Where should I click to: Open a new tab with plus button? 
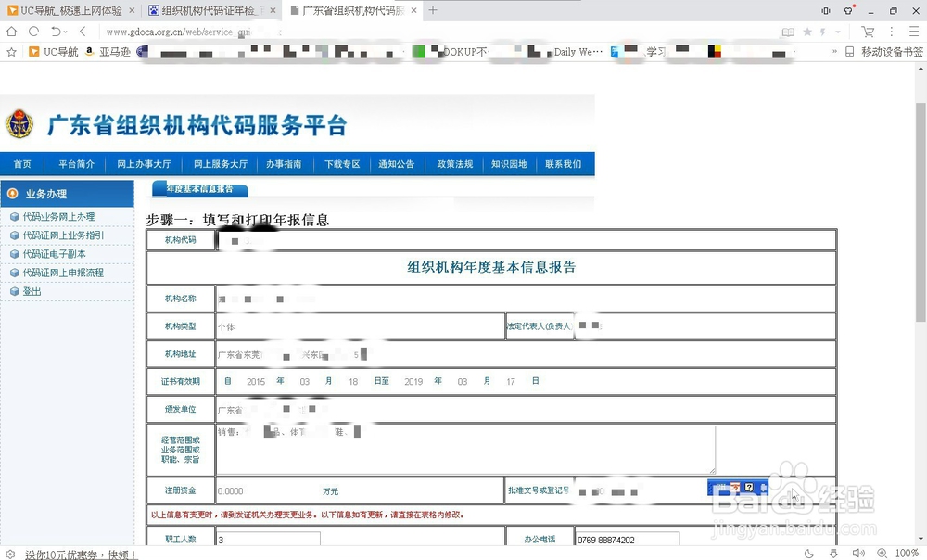[433, 10]
